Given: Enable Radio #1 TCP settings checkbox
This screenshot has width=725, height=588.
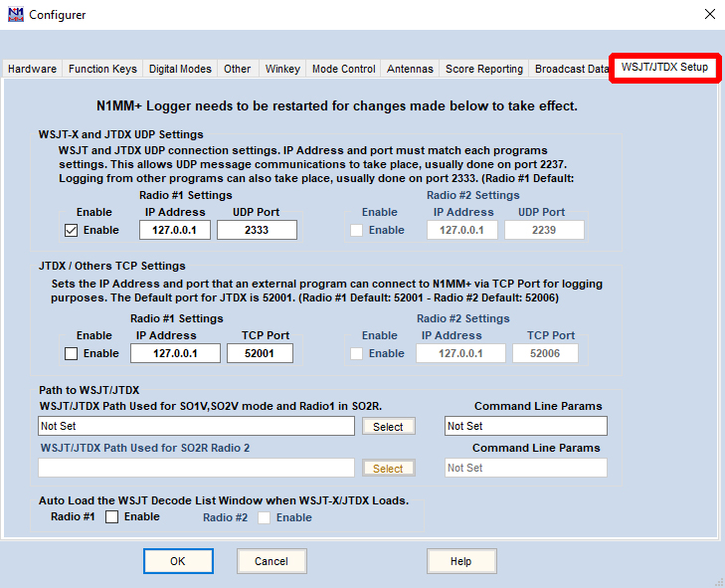Looking at the screenshot, I should point(71,354).
